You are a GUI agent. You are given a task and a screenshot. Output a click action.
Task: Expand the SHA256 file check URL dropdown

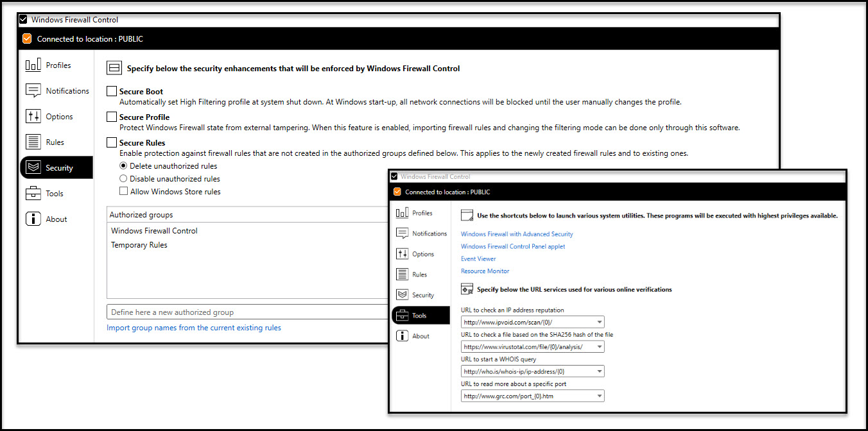[600, 347]
